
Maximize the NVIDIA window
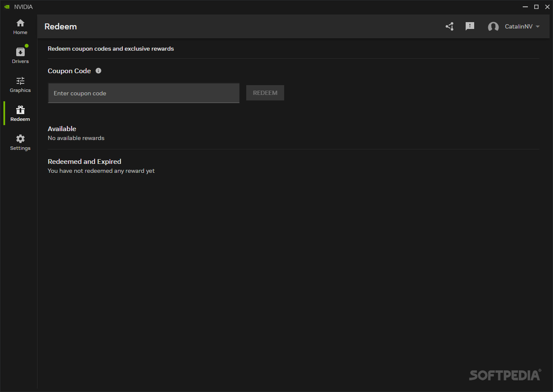(536, 7)
